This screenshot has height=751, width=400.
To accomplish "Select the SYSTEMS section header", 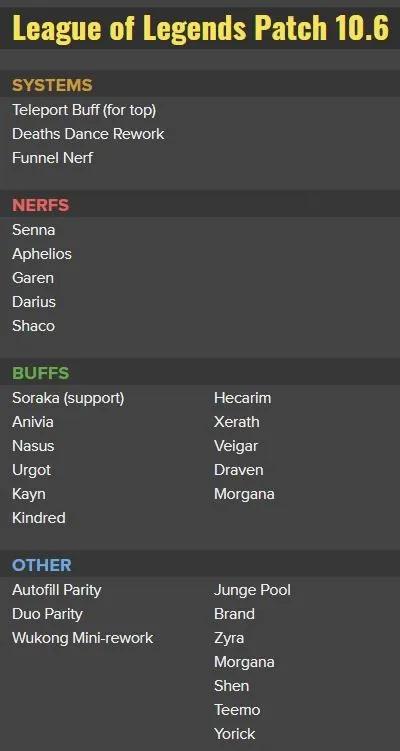I will coord(52,86).
